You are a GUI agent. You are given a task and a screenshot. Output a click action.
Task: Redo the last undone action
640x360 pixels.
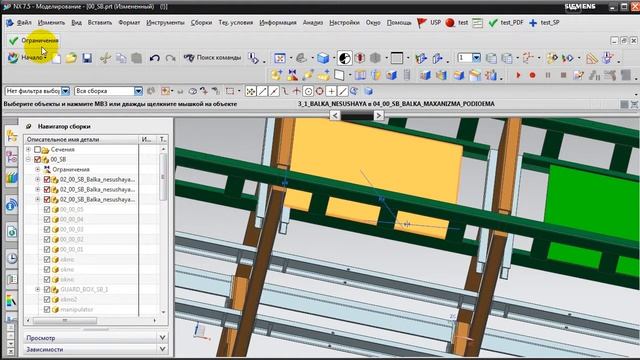(x=170, y=58)
